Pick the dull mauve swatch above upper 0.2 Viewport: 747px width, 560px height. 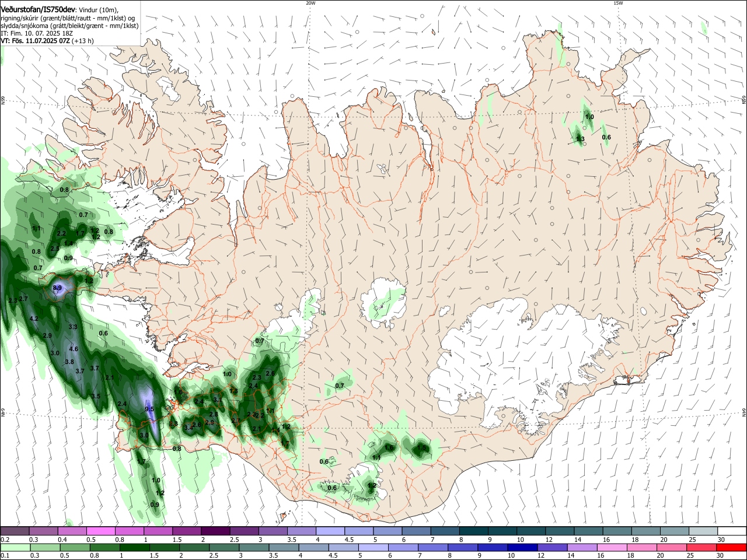[x=15, y=531]
